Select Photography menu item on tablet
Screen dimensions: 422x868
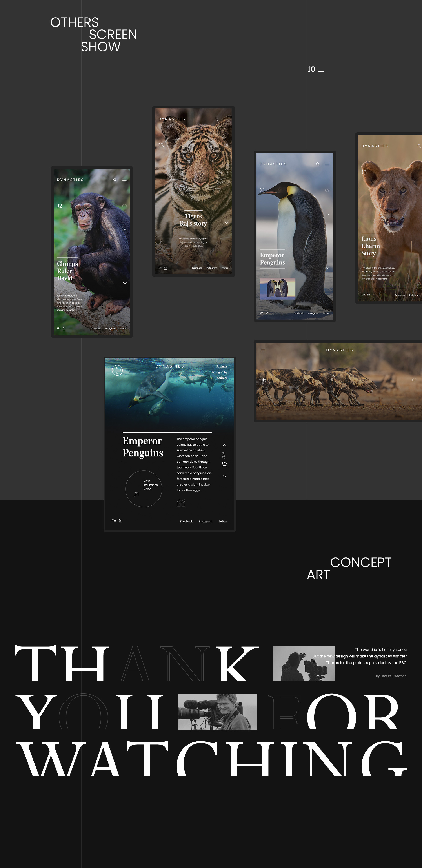click(x=219, y=372)
